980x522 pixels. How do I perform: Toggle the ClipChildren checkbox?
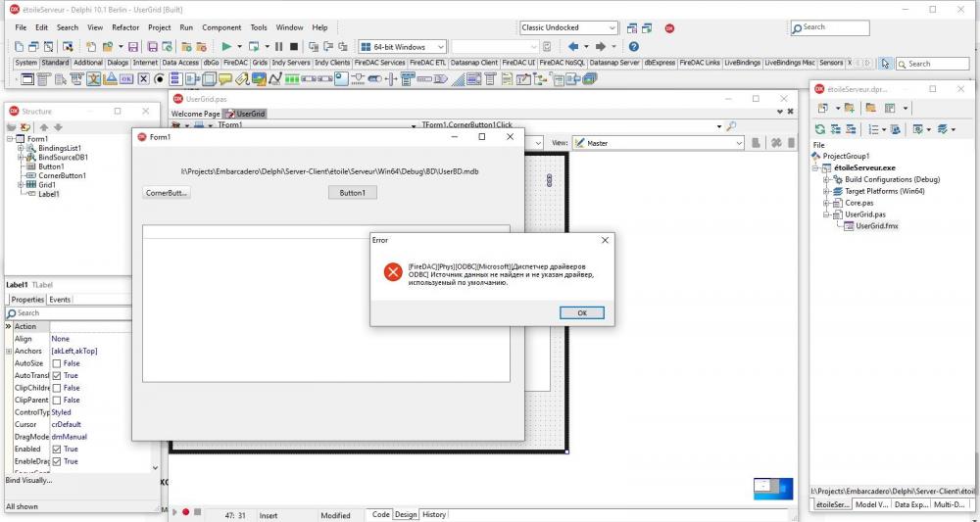[56, 388]
